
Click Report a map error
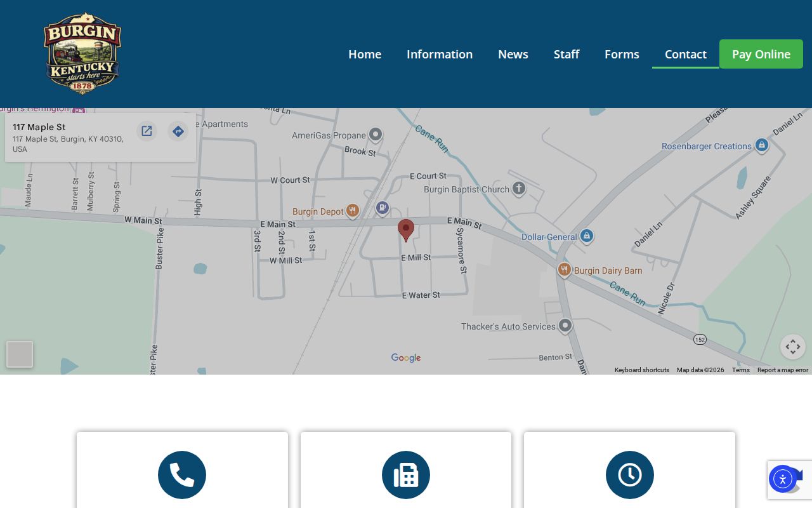pyautogui.click(x=783, y=370)
